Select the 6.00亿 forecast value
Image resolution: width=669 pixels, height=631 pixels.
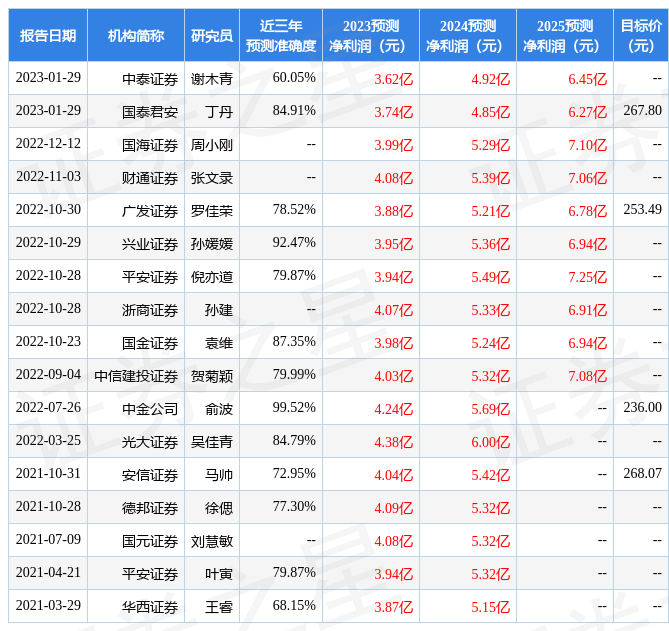pos(490,441)
